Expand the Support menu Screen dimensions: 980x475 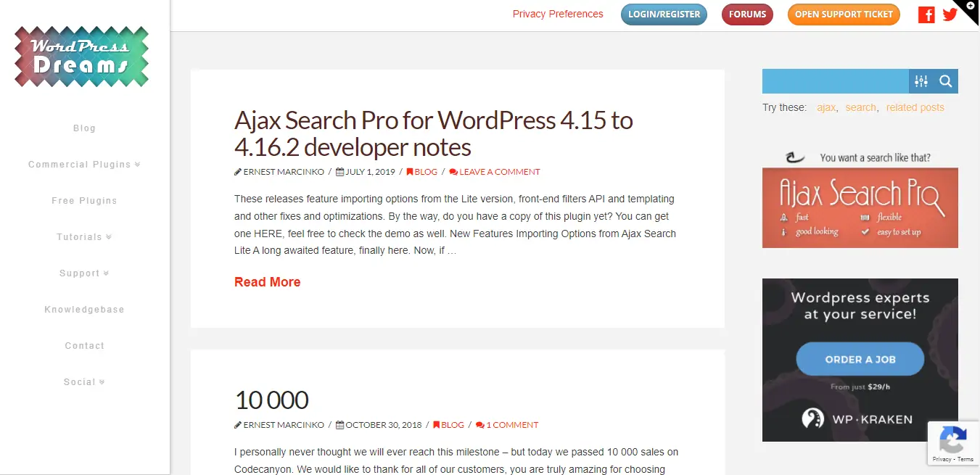click(x=84, y=273)
